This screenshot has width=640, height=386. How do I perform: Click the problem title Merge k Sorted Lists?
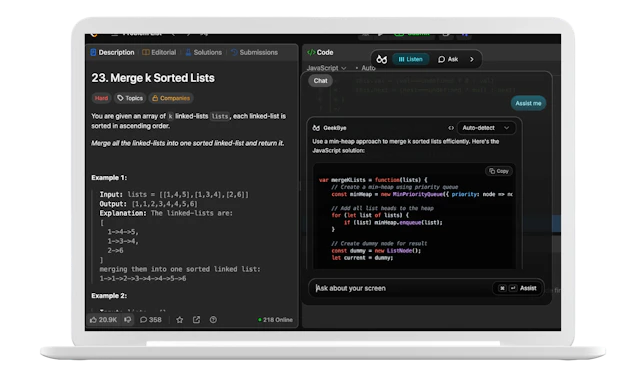coord(153,78)
